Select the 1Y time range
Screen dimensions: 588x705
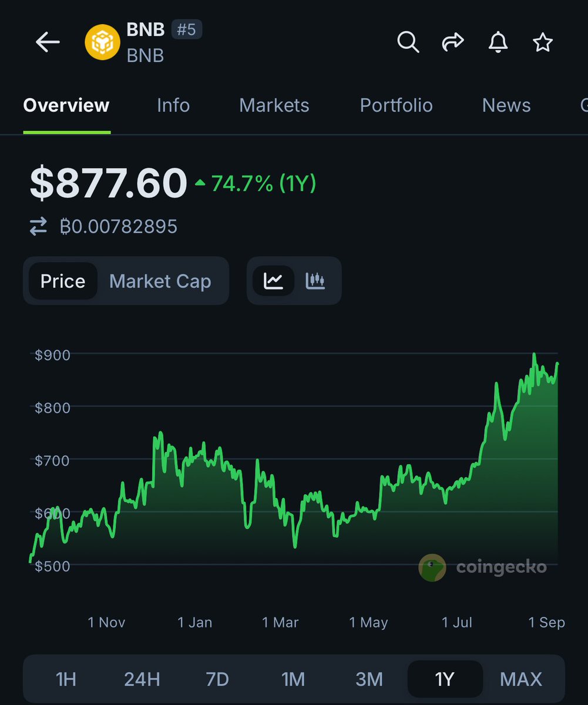coord(445,679)
